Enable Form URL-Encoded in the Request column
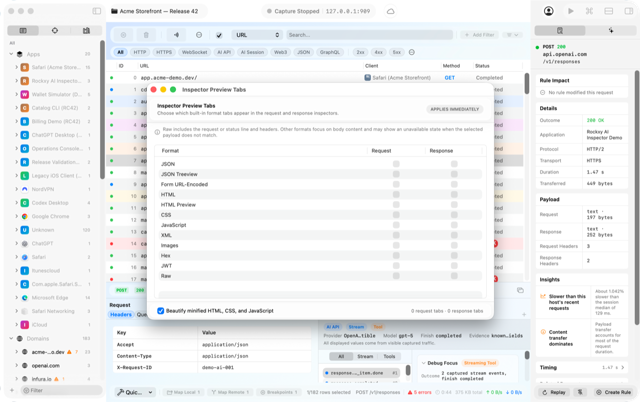 396,184
